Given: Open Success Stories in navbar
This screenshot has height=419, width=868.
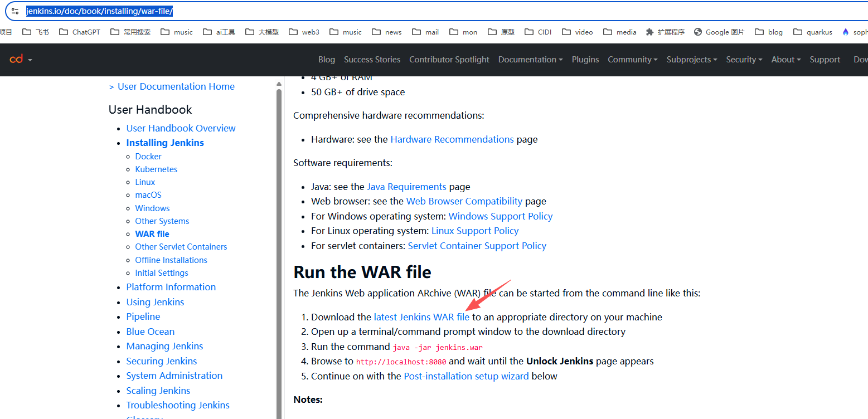Looking at the screenshot, I should click(372, 60).
